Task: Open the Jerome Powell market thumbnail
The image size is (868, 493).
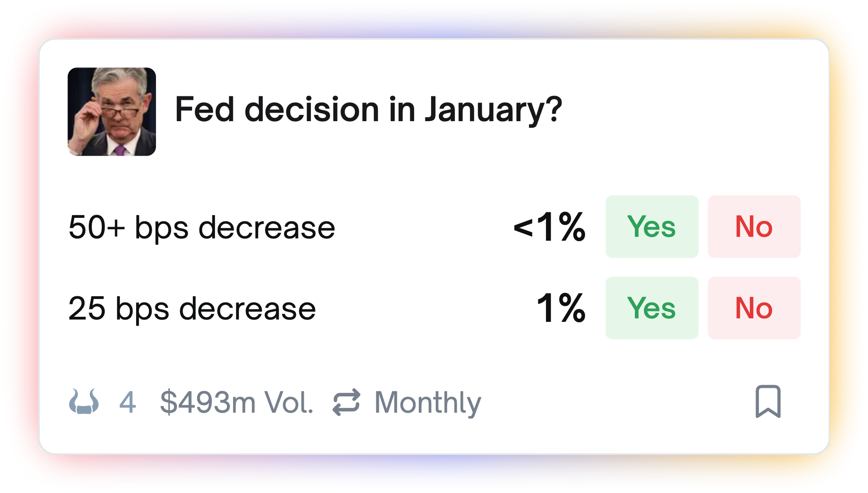Action: (x=112, y=112)
